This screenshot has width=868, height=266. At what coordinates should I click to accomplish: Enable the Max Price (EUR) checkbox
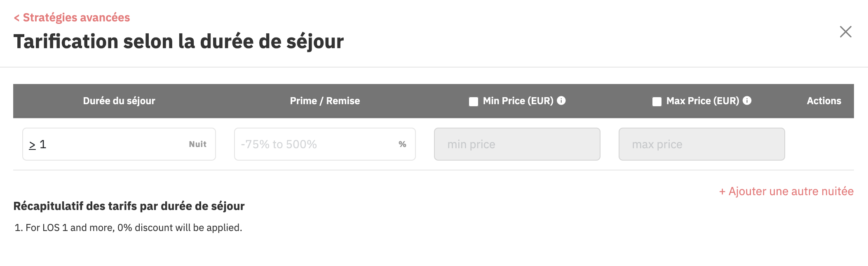657,102
